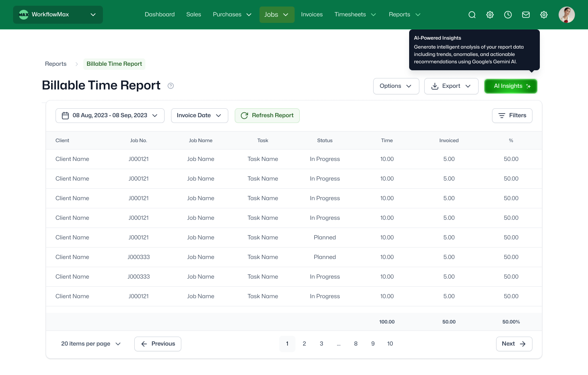The image size is (588, 375).
Task: Select page 3 in the pagination
Action: (321, 344)
